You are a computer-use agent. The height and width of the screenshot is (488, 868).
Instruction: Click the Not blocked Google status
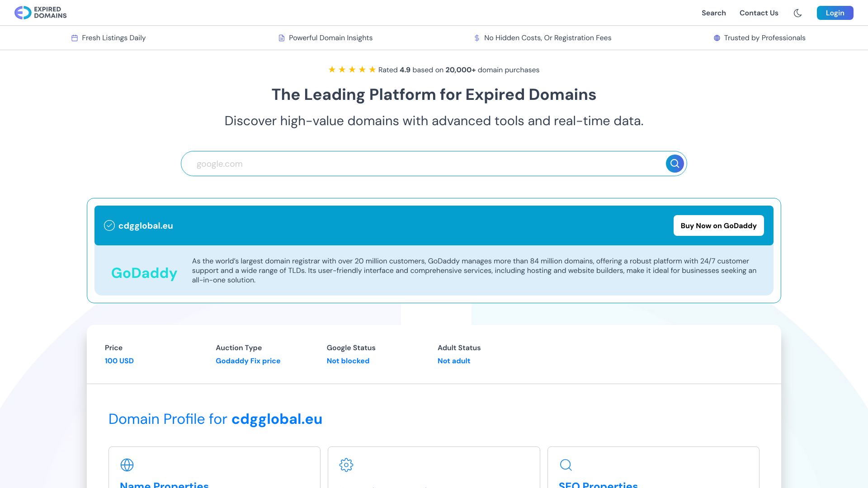tap(348, 361)
